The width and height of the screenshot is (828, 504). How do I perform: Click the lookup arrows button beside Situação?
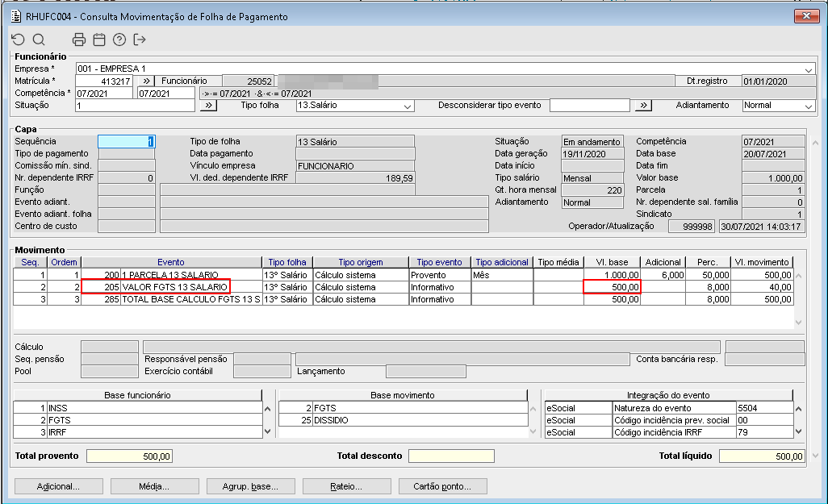[207, 106]
